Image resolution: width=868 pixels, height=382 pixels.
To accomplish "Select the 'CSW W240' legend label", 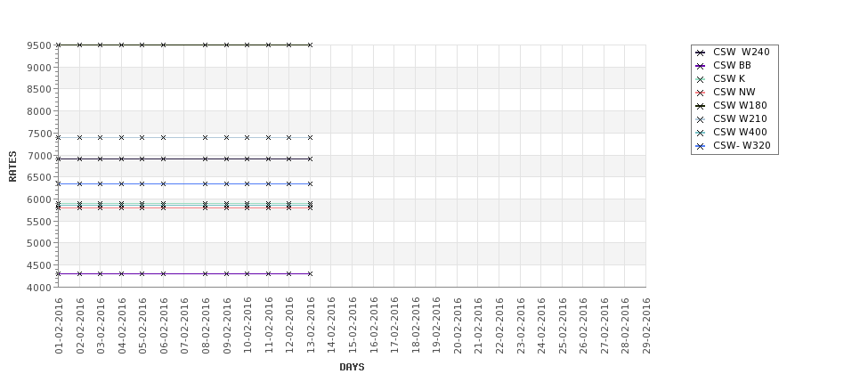I will 742,52.
